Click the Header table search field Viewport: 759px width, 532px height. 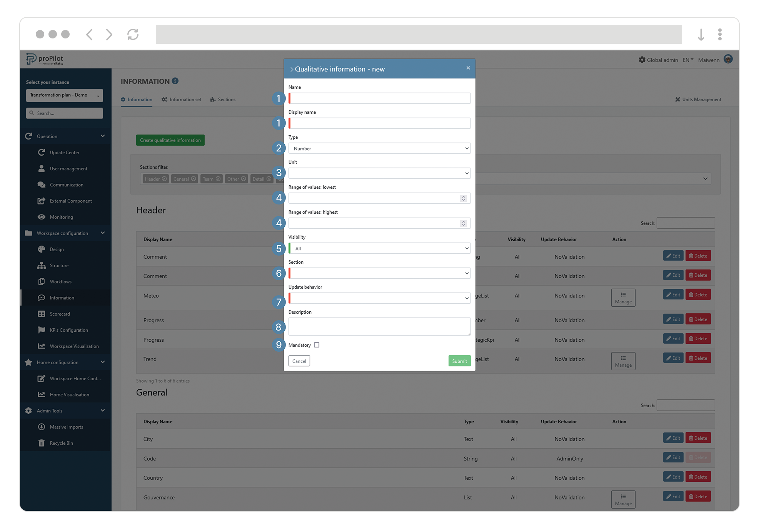(686, 223)
